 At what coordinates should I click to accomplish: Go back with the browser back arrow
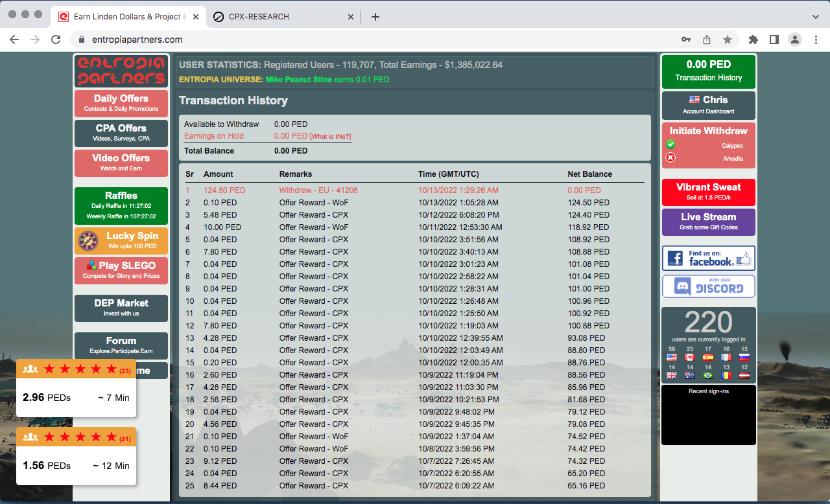(x=14, y=40)
